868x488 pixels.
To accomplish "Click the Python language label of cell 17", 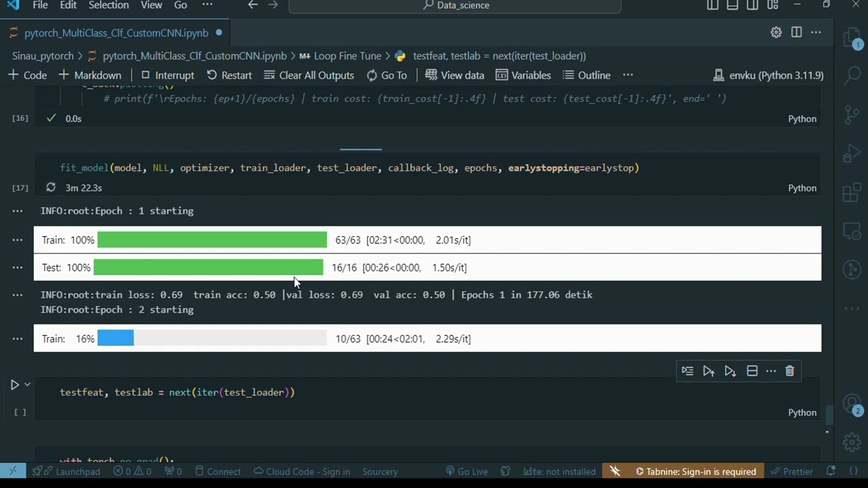I will pos(802,188).
